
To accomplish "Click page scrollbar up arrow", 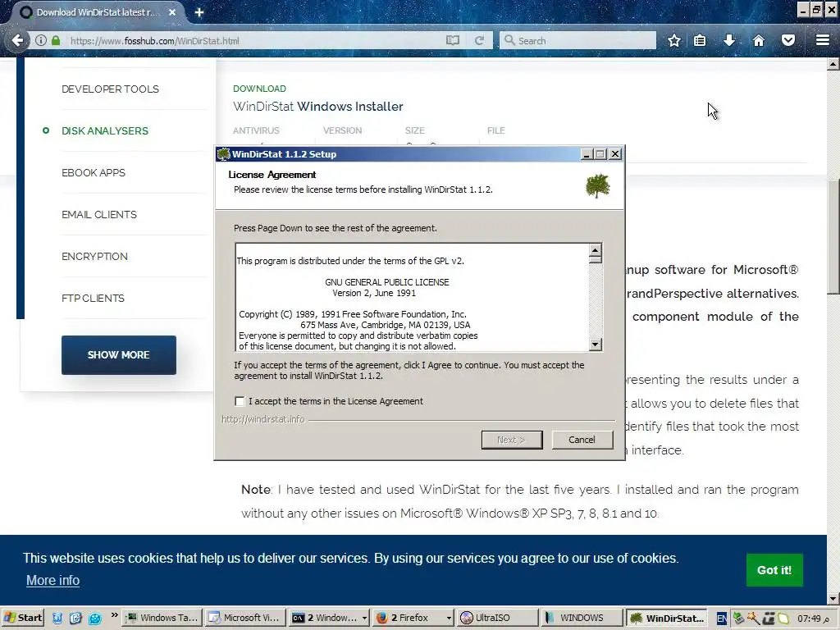I will [833, 64].
